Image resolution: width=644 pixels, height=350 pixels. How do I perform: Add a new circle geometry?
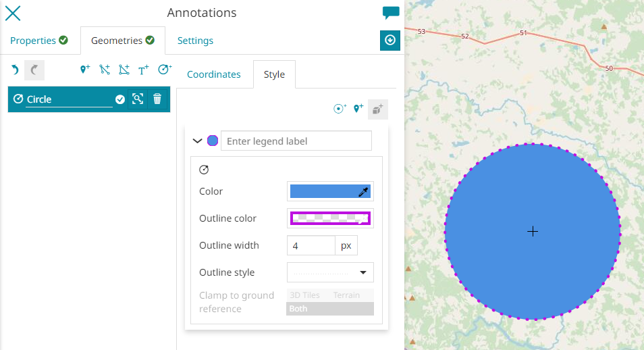click(x=165, y=70)
